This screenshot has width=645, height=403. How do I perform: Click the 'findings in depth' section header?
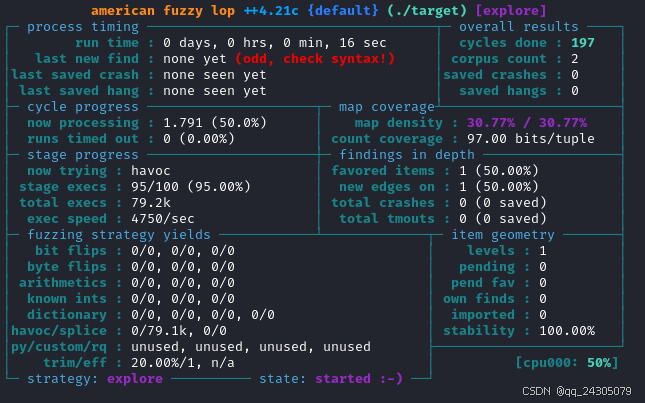point(407,155)
